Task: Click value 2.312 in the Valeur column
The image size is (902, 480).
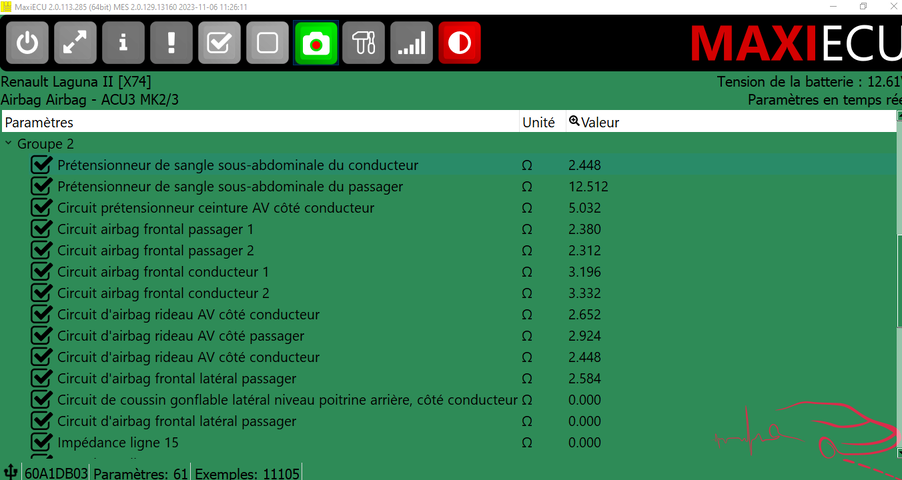Action: coord(584,250)
